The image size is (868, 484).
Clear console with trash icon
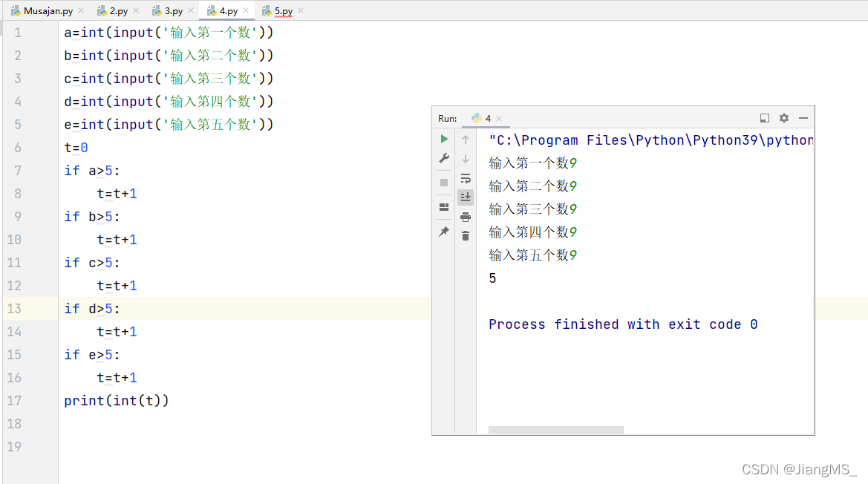point(466,236)
